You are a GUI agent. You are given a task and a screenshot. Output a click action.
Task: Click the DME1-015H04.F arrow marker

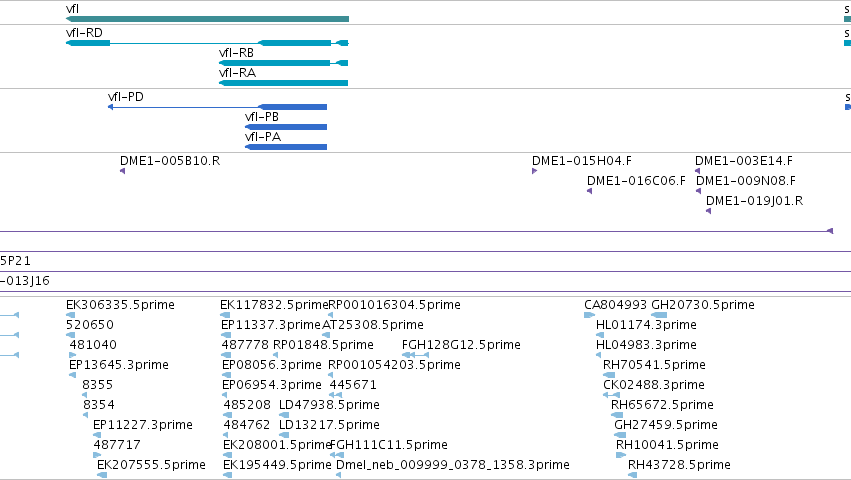point(535,171)
